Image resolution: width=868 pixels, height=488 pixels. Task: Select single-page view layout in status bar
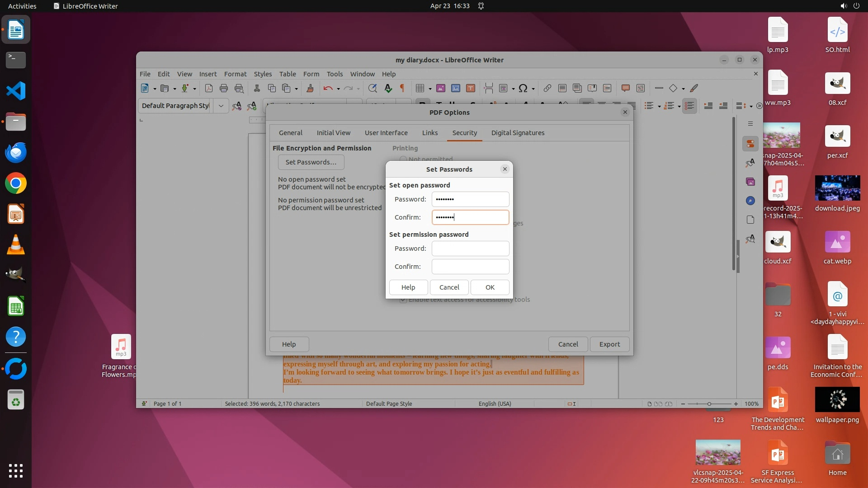click(x=650, y=404)
